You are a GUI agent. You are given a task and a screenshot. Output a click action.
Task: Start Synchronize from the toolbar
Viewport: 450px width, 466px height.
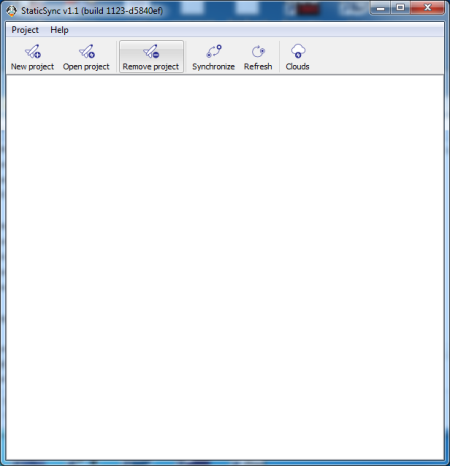(x=213, y=57)
